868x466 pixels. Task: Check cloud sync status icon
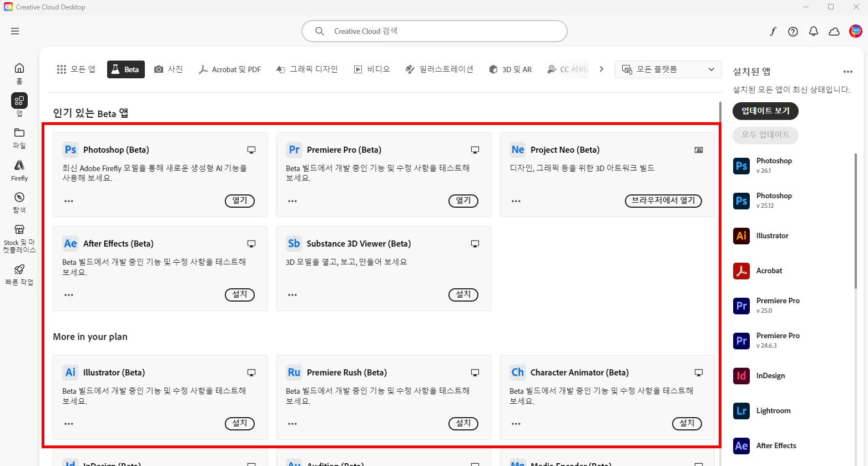coord(834,32)
